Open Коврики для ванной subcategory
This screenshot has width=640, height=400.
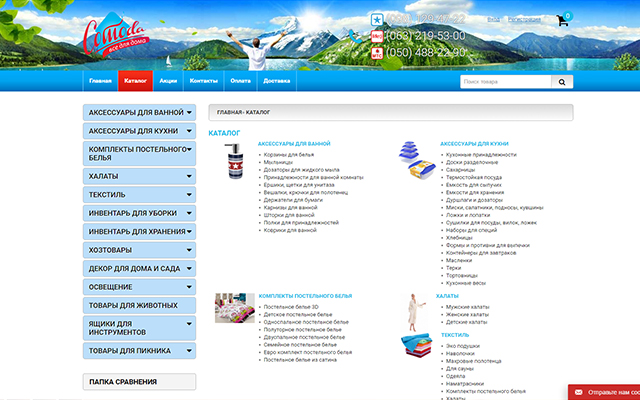click(290, 230)
